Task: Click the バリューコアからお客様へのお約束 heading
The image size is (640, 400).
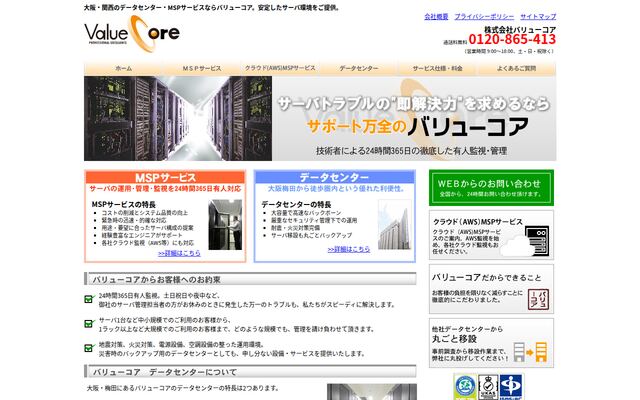Action: (157, 280)
